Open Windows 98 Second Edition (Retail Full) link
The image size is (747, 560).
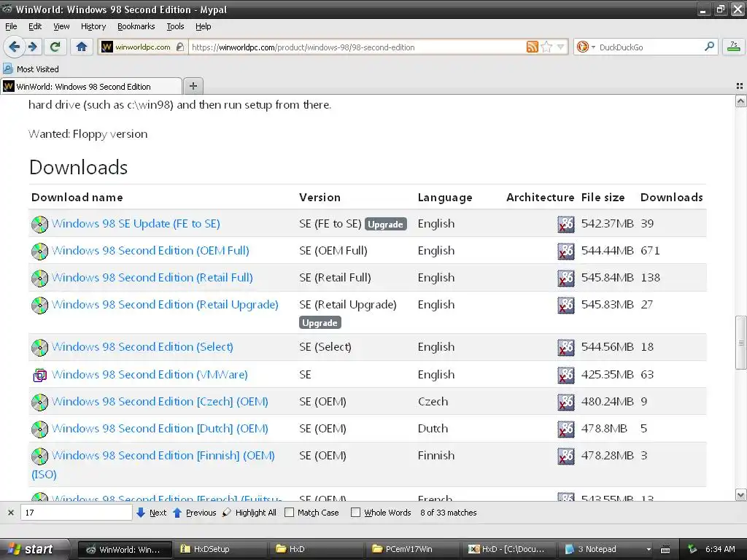tap(152, 278)
